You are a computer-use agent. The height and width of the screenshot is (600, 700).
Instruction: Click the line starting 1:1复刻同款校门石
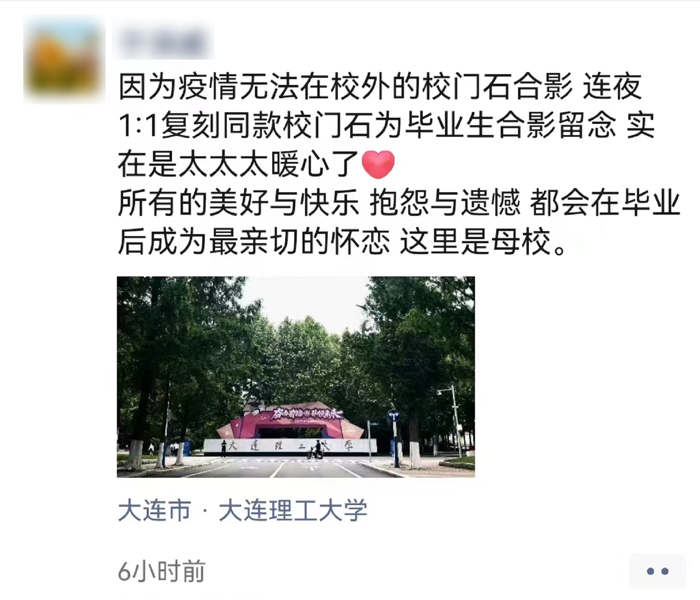point(386,126)
